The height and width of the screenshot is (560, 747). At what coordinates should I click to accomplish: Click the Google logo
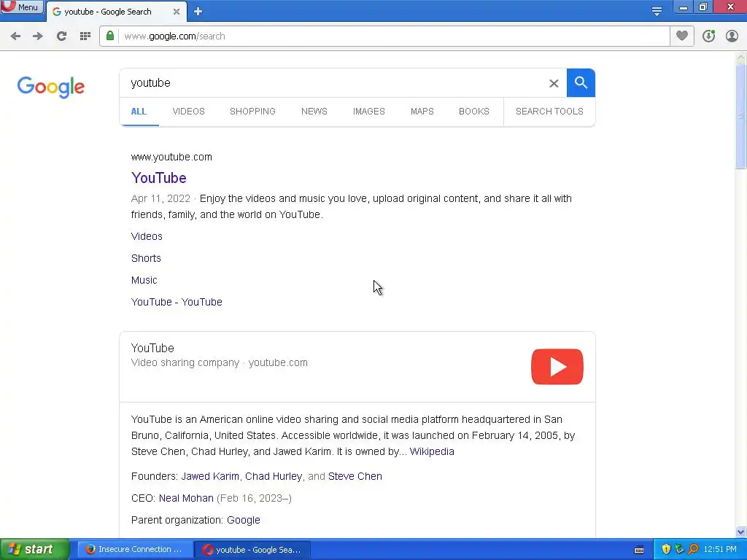(x=51, y=87)
